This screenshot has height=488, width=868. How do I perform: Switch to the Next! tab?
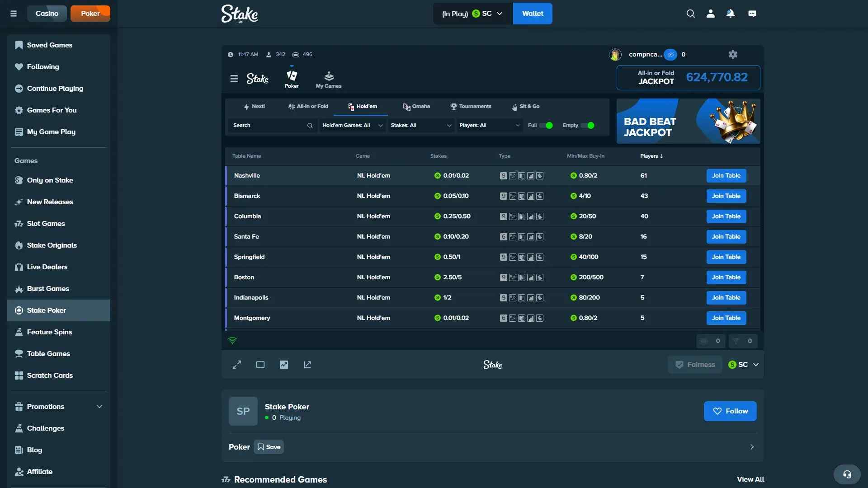pyautogui.click(x=254, y=107)
